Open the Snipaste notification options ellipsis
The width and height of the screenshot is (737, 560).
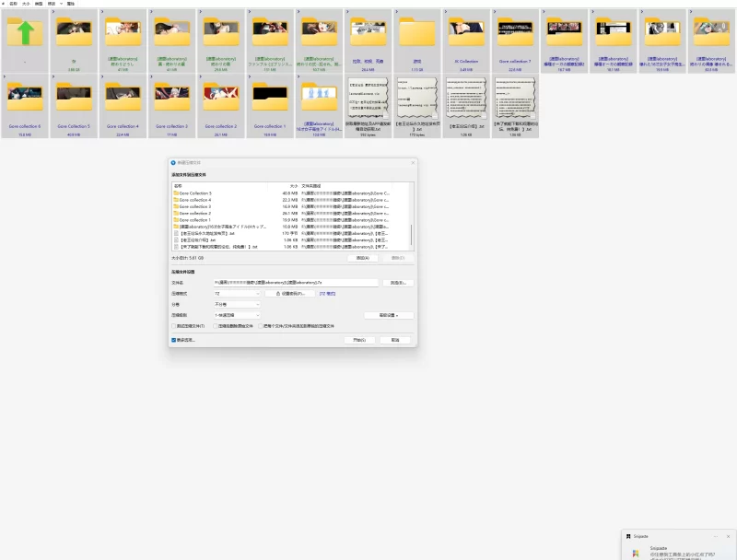[x=716, y=535]
